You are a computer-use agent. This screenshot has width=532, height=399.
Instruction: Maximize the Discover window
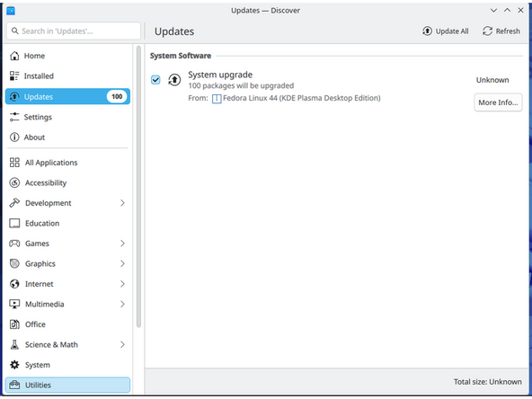[507, 11]
